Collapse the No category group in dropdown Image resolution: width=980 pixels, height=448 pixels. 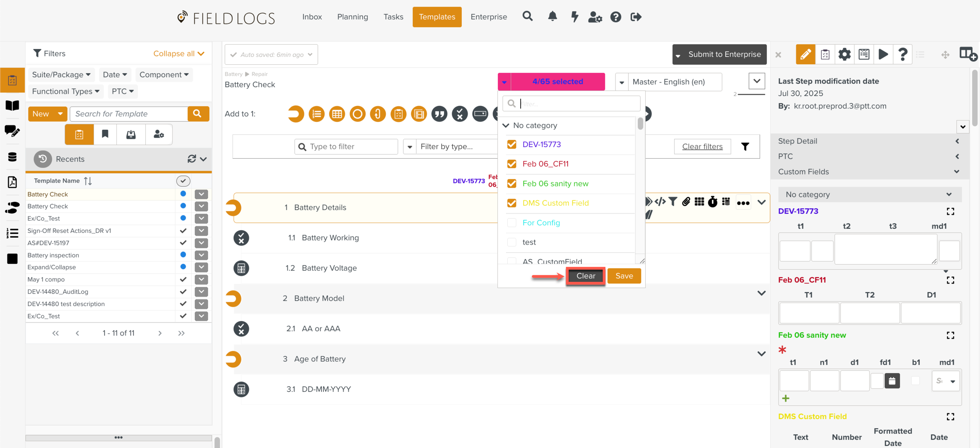(506, 125)
